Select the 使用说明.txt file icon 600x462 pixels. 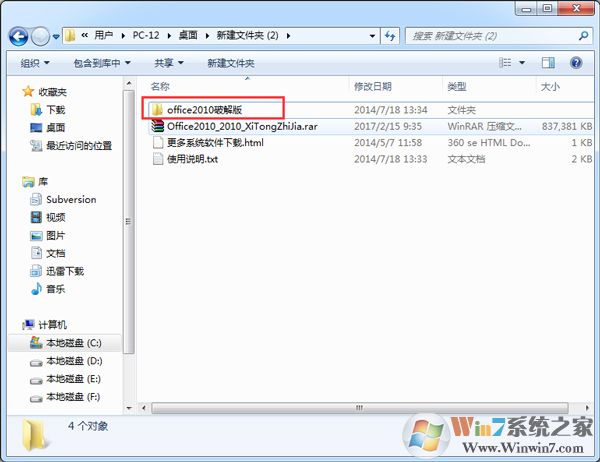tap(158, 158)
